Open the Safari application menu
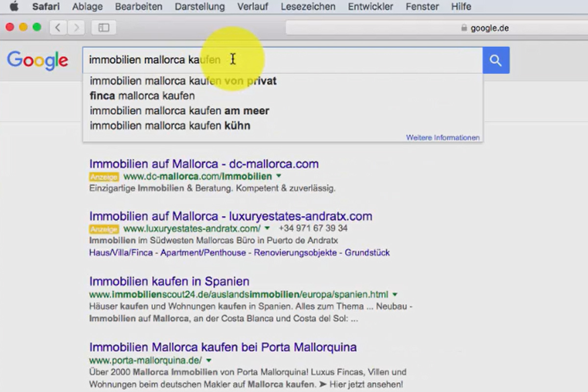The image size is (588, 392). click(x=46, y=7)
